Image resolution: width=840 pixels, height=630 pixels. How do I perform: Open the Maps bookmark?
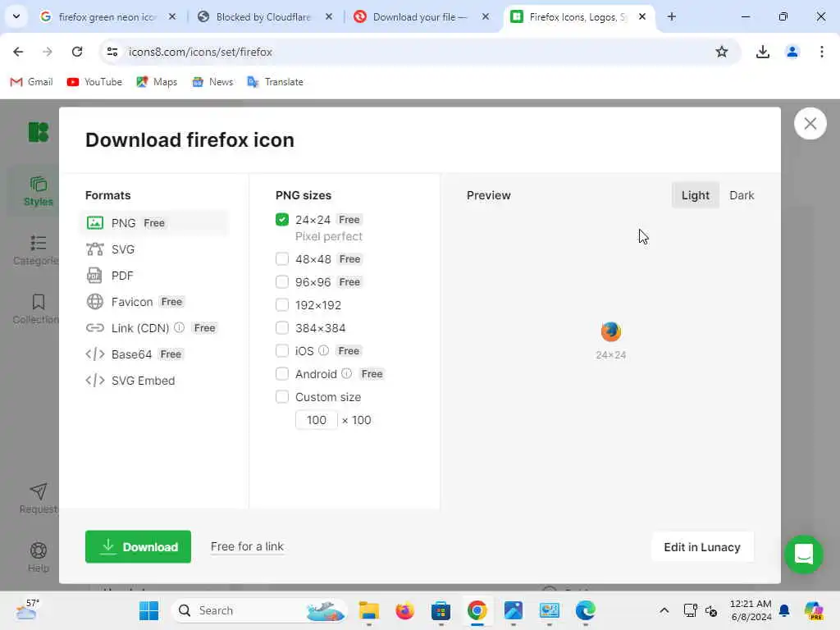point(157,82)
